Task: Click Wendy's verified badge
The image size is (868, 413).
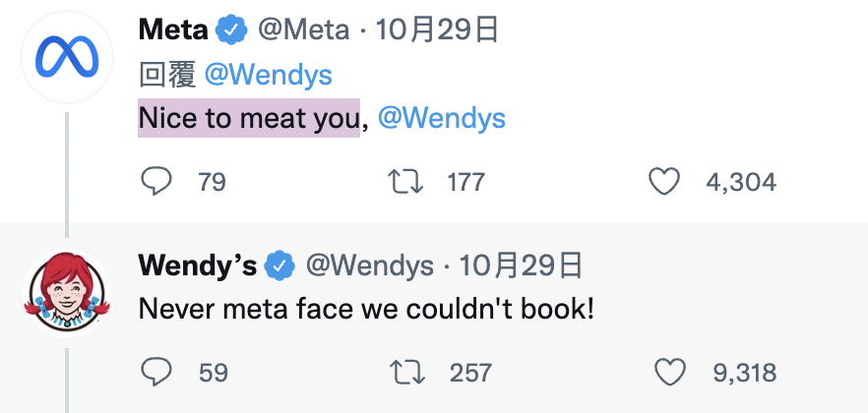Action: pyautogui.click(x=280, y=265)
